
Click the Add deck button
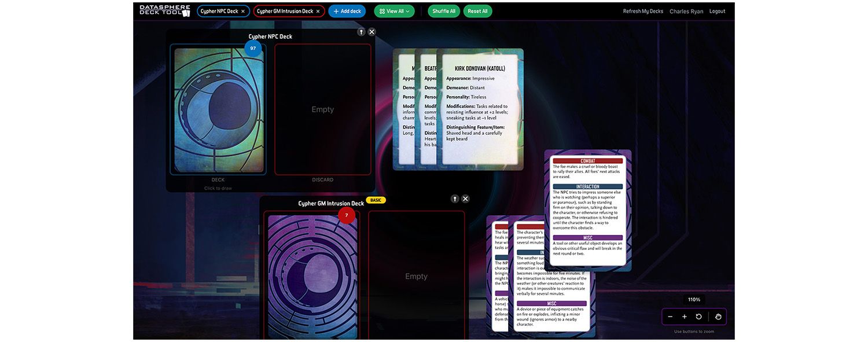[347, 11]
